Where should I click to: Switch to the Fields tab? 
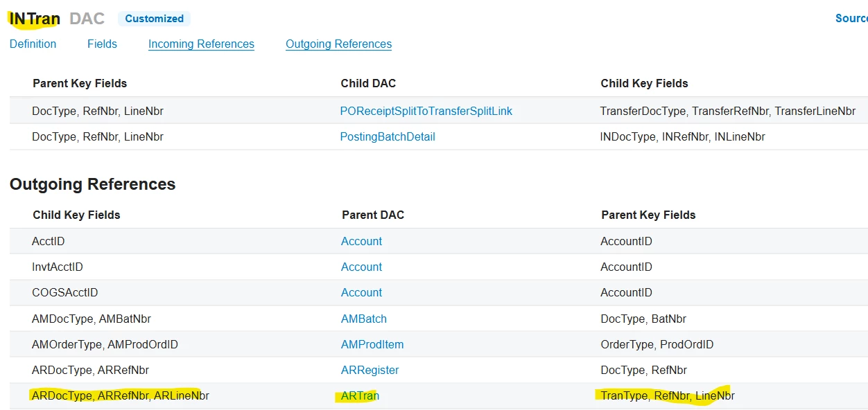coord(102,44)
